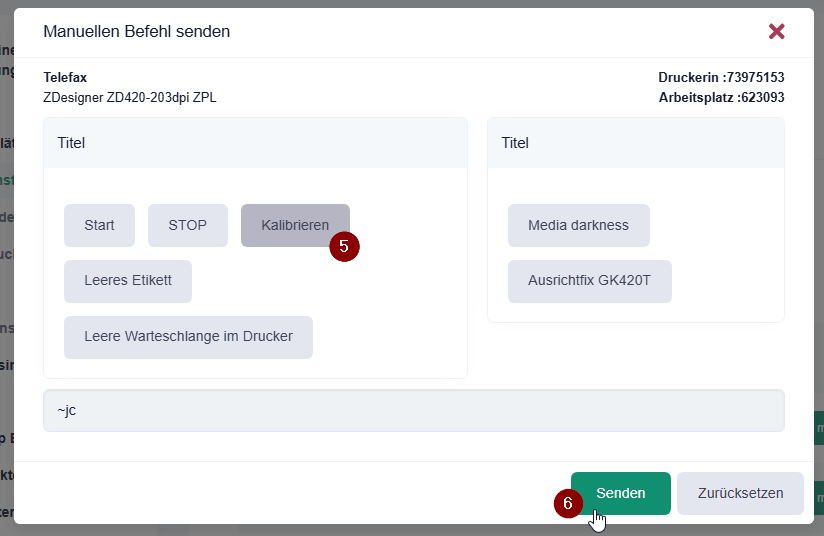The width and height of the screenshot is (824, 536).
Task: Click the ZDesigner ZD420-203dpi ZPL text
Action: [130, 98]
